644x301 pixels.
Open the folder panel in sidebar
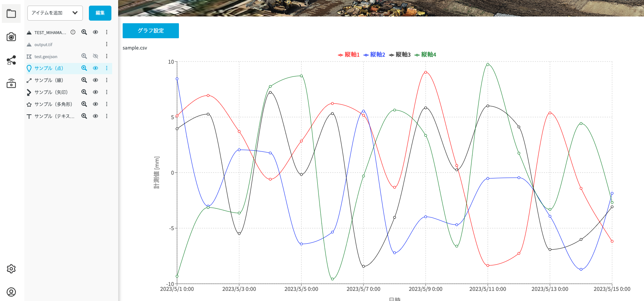tap(11, 14)
